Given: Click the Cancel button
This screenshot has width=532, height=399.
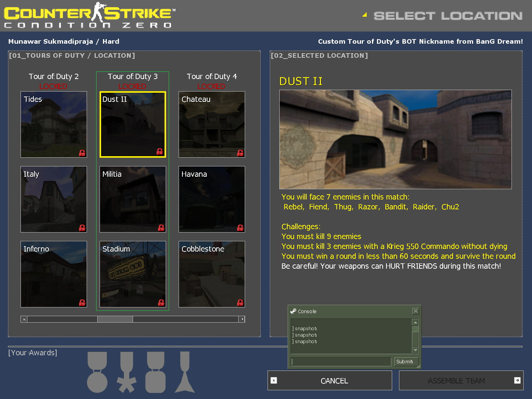Looking at the screenshot, I should (334, 380).
